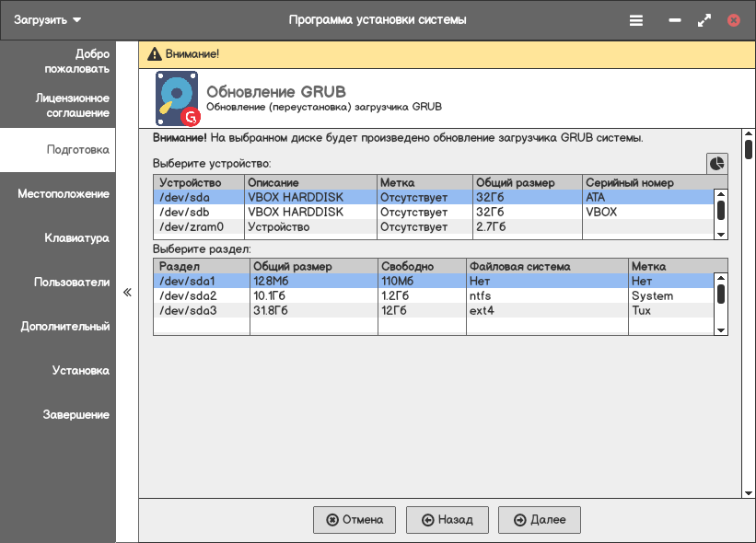Toggle fullscreen with the expand arrows icon
The width and height of the screenshot is (756, 543).
(x=704, y=19)
